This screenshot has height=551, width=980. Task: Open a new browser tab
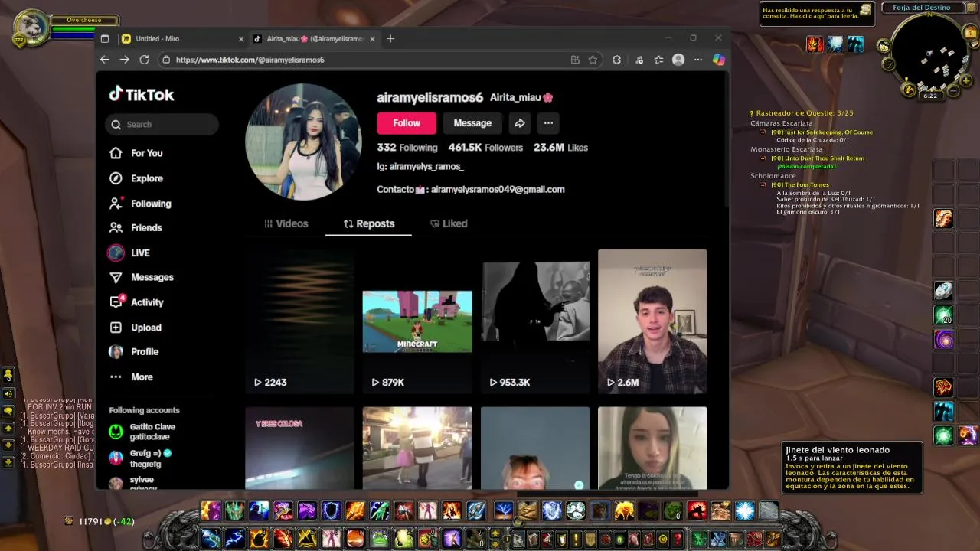390,39
